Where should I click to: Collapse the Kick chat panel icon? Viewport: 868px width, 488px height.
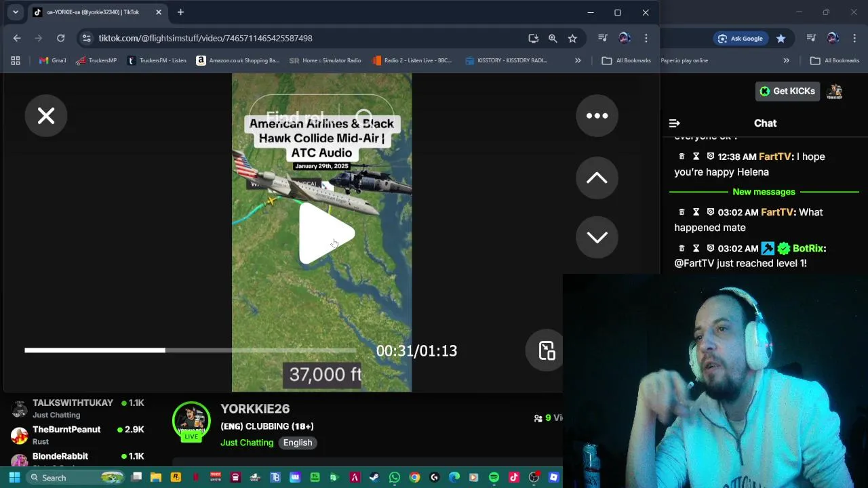[674, 123]
